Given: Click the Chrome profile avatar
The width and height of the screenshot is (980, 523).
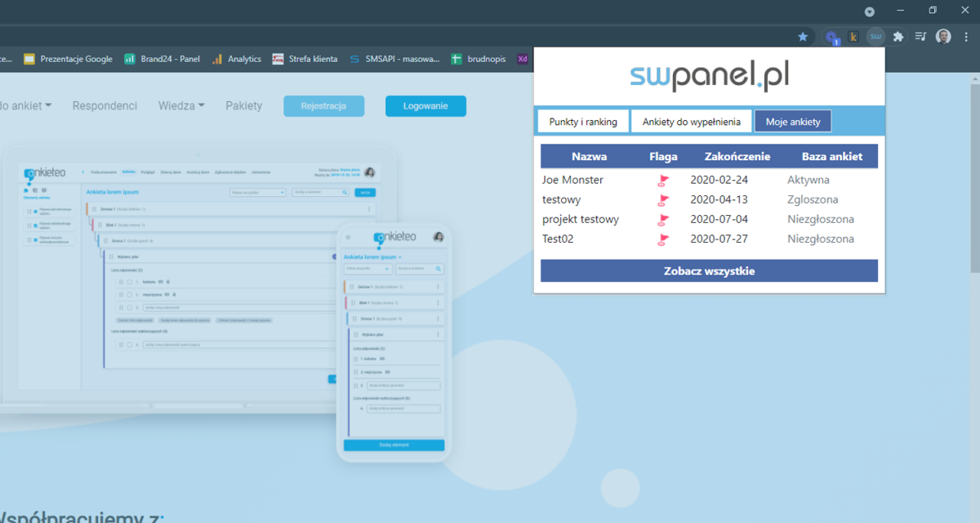Looking at the screenshot, I should [x=943, y=36].
